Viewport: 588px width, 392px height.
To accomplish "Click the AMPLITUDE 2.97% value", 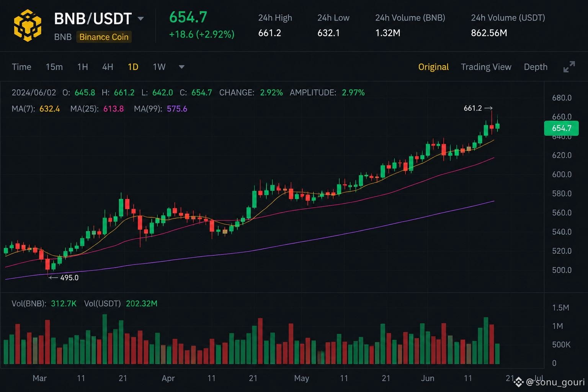I will pos(353,93).
